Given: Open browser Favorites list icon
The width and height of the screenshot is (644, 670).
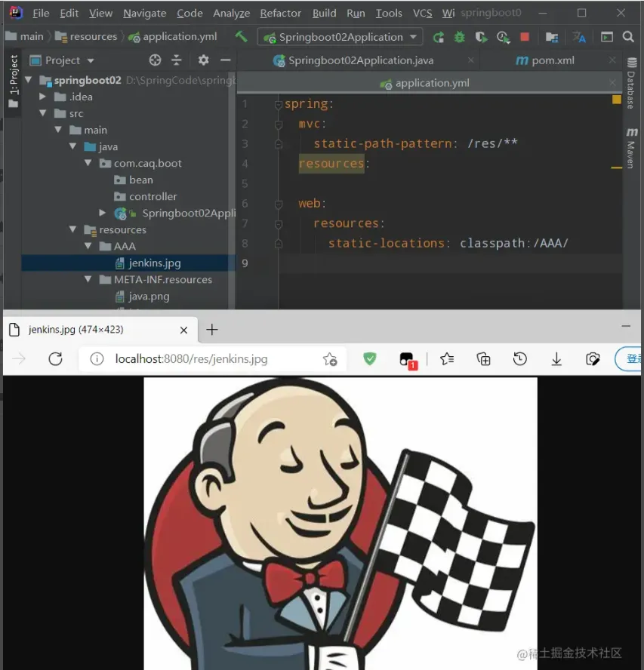Looking at the screenshot, I should [447, 359].
